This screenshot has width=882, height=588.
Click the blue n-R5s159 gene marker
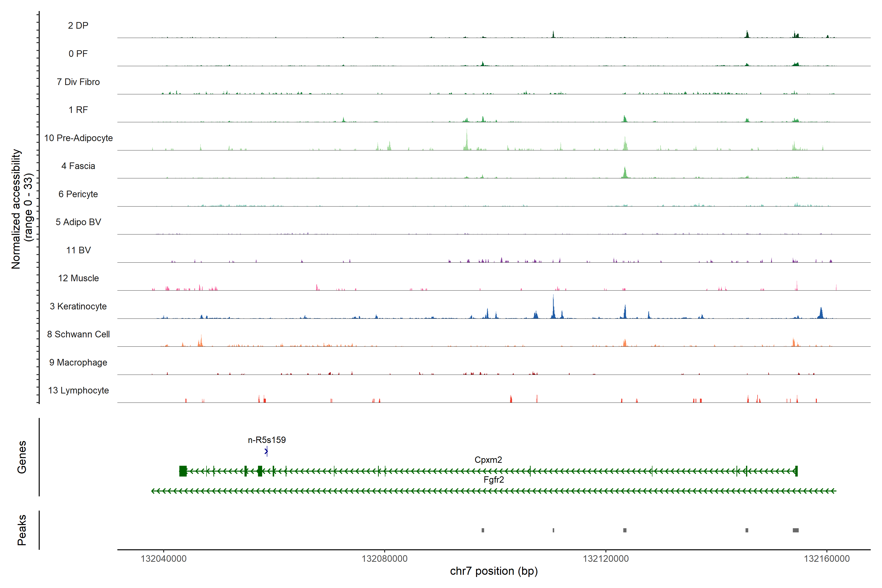click(x=266, y=451)
